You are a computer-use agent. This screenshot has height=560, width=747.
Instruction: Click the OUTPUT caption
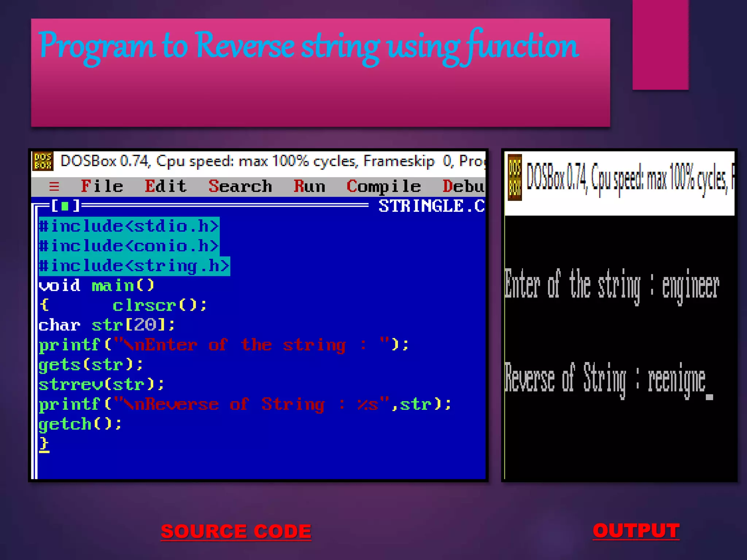pyautogui.click(x=636, y=531)
